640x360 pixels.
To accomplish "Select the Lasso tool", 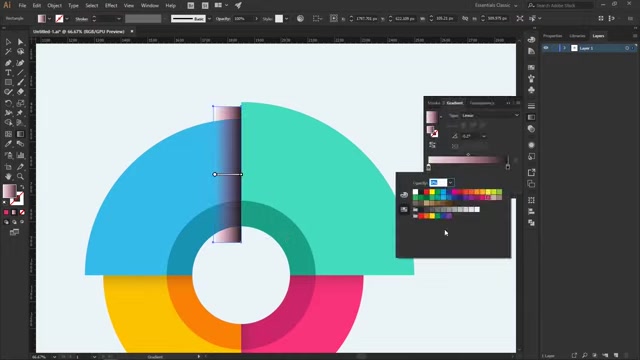I will [x=20, y=52].
